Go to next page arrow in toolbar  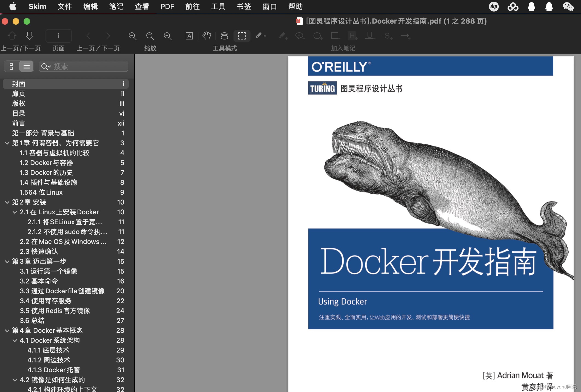click(30, 36)
